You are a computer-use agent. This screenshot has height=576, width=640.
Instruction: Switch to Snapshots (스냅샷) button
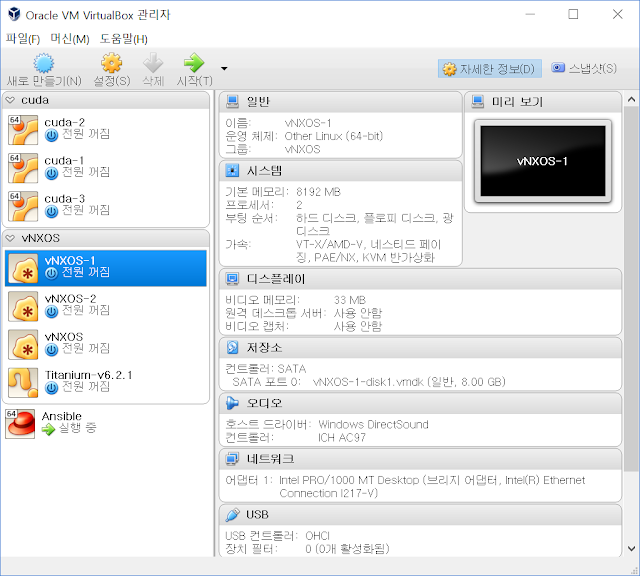(x=584, y=68)
